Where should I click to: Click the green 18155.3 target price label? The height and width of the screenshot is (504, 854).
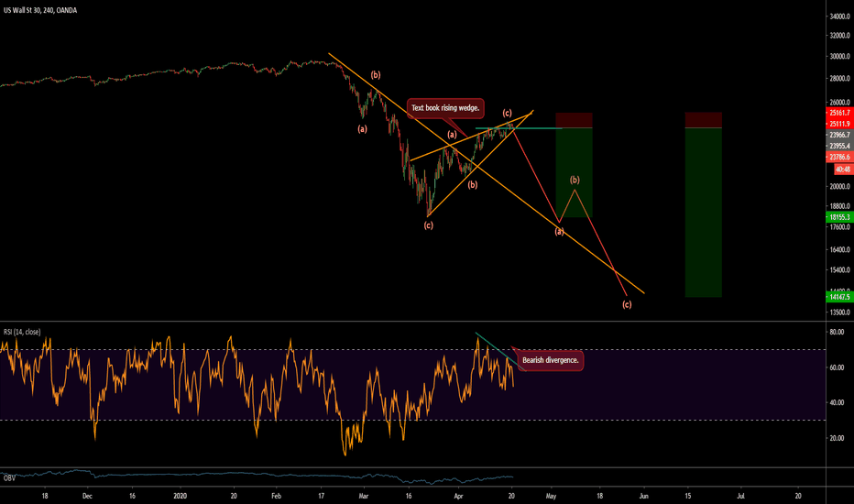click(840, 217)
